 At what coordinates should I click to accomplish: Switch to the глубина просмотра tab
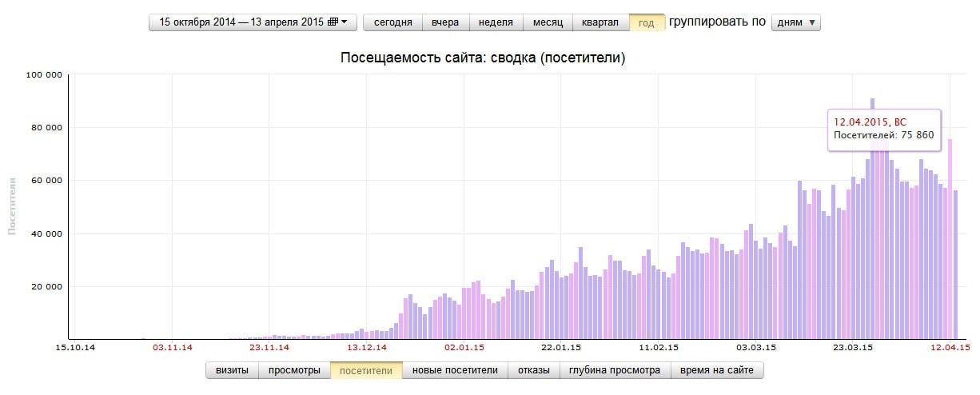click(615, 370)
